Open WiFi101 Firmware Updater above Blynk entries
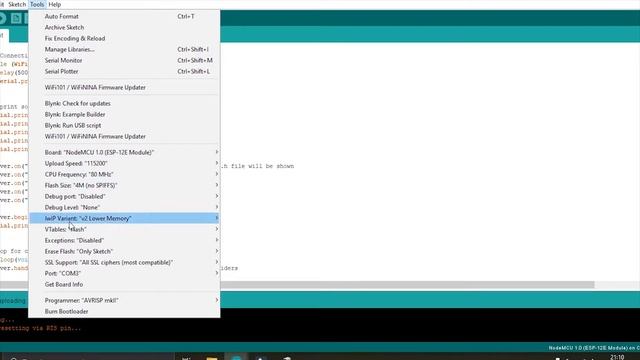The width and height of the screenshot is (640, 360). click(124, 87)
